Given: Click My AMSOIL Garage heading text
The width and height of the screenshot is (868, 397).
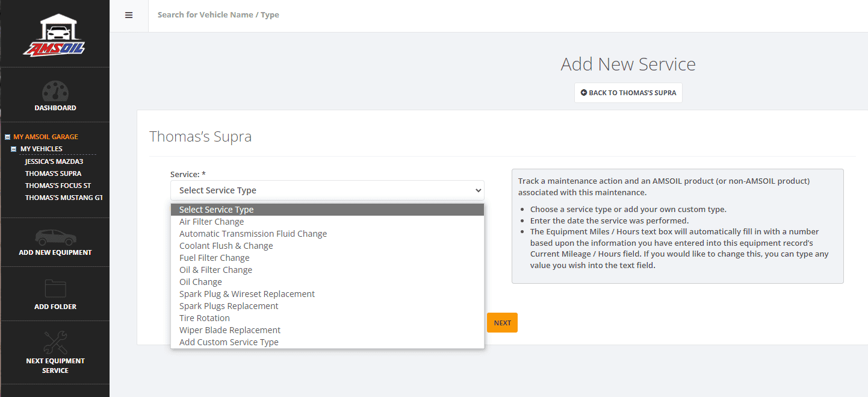Looking at the screenshot, I should (46, 137).
